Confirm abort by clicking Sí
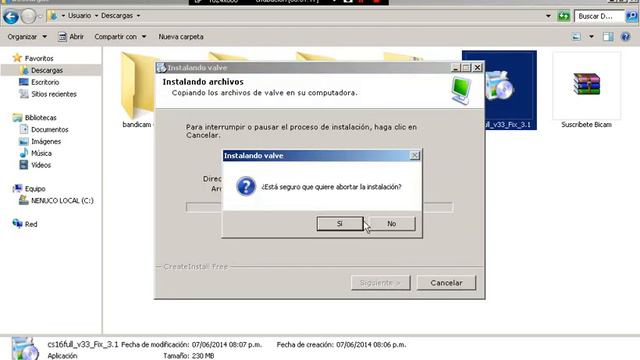The image size is (640, 360). (340, 224)
